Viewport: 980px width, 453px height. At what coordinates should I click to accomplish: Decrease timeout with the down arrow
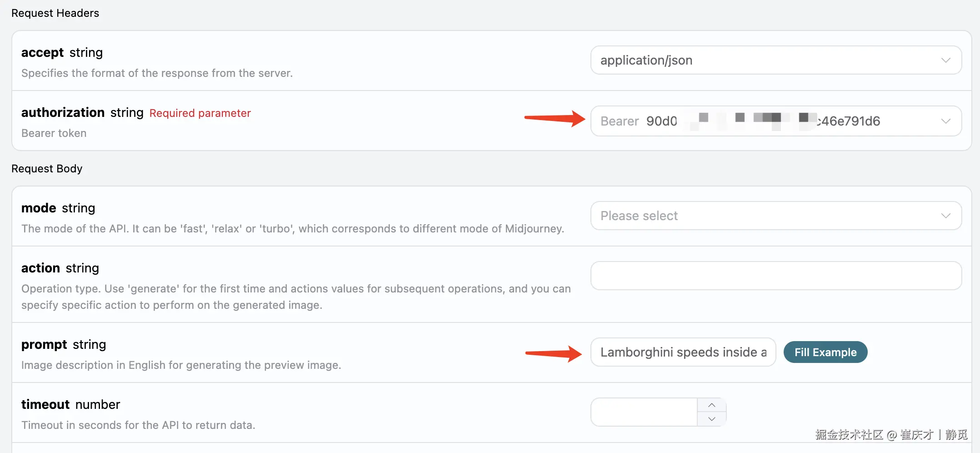(x=712, y=419)
